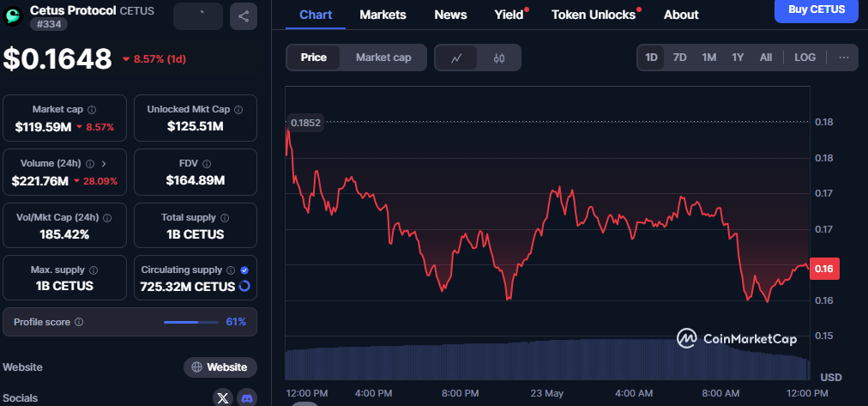The image size is (868, 406).
Task: Click the 0.1852 opening price label
Action: tap(305, 123)
